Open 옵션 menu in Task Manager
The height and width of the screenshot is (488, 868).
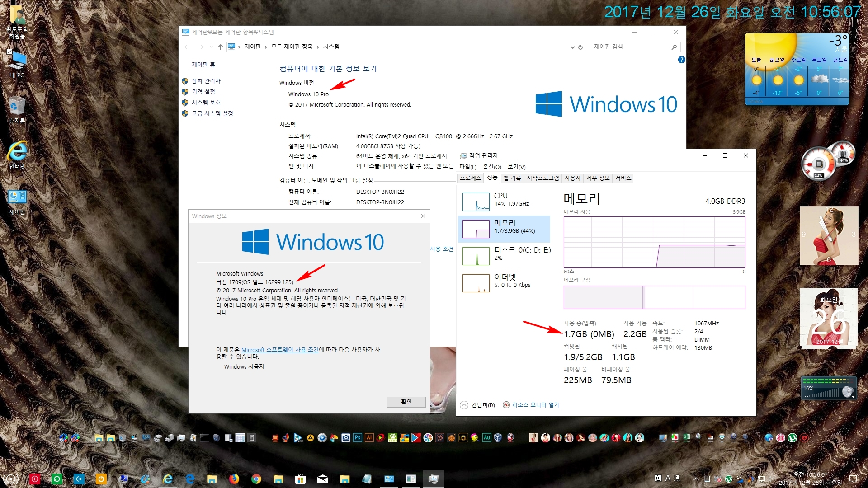click(x=492, y=167)
